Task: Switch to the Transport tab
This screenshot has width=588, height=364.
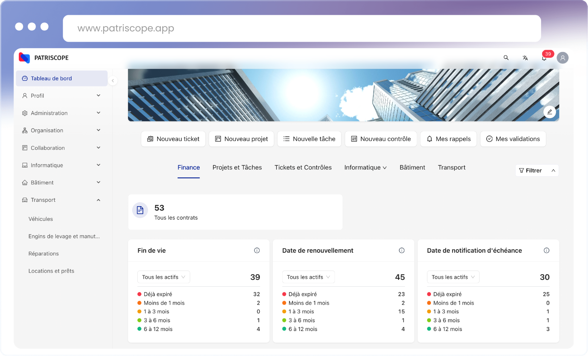Action: pos(451,167)
